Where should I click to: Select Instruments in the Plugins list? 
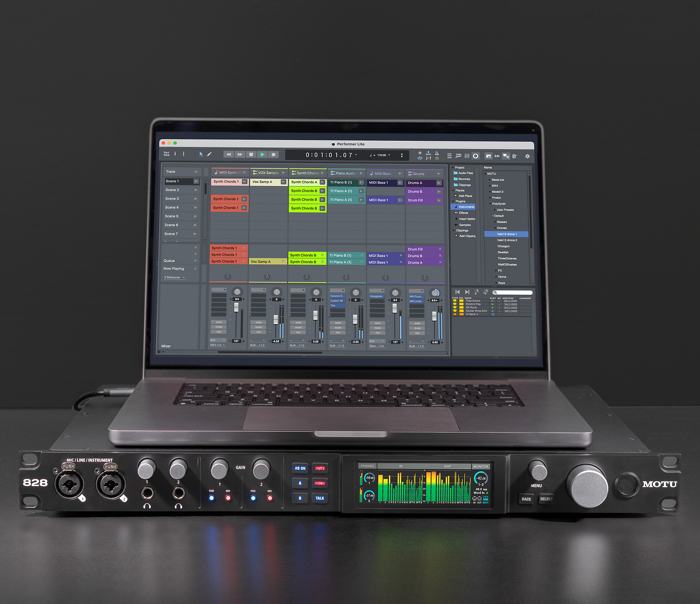tap(466, 207)
